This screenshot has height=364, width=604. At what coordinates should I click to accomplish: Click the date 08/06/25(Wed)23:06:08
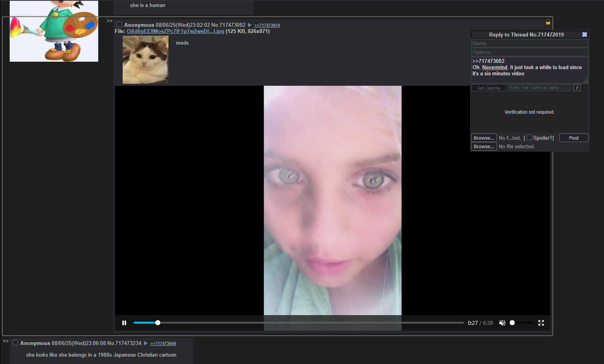[79, 343]
